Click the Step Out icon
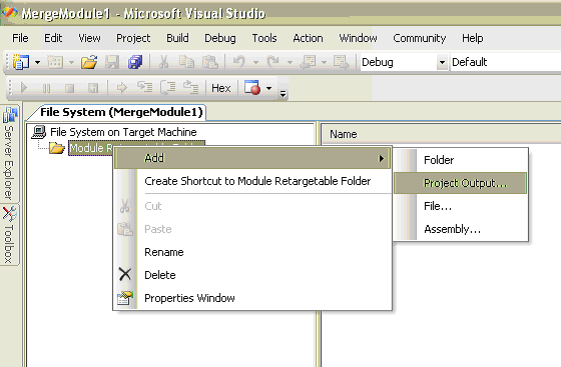561x367 pixels. 191,87
